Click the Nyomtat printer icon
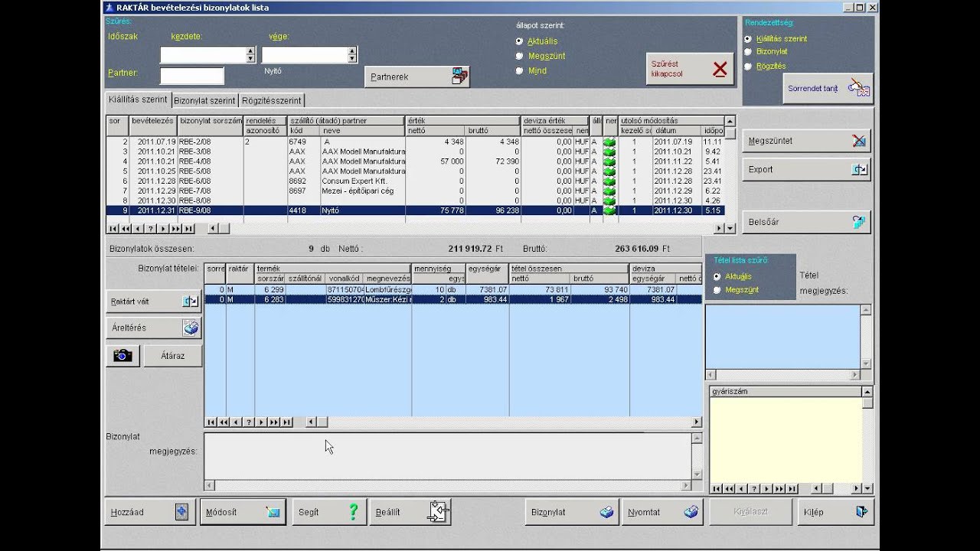The width and height of the screenshot is (980, 551). [x=691, y=513]
